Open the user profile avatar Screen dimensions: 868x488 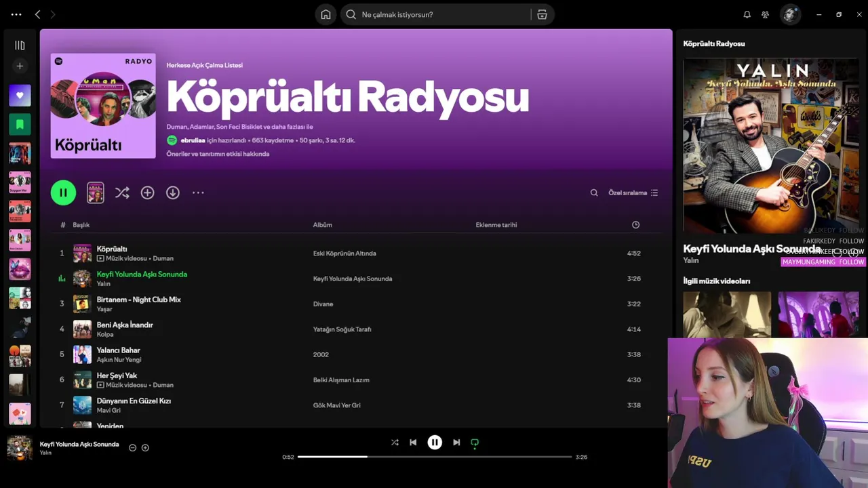pyautogui.click(x=790, y=14)
